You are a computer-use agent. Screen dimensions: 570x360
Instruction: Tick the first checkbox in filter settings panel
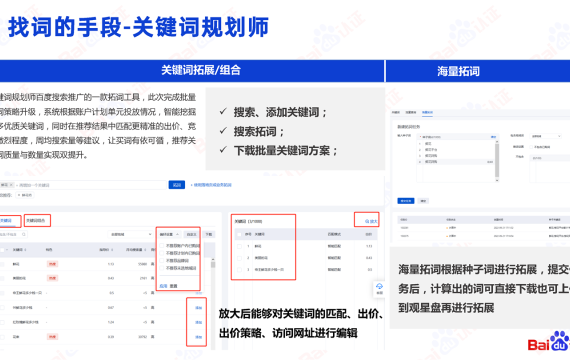(x=162, y=246)
